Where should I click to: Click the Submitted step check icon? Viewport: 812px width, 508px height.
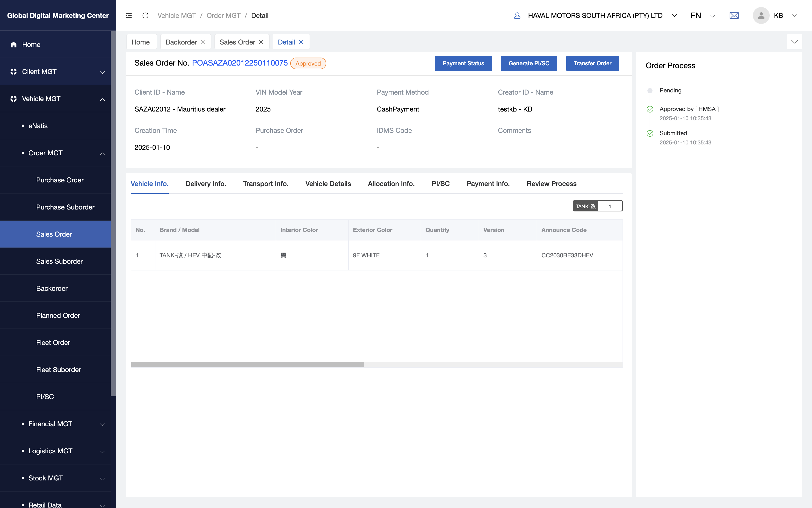[x=650, y=133]
